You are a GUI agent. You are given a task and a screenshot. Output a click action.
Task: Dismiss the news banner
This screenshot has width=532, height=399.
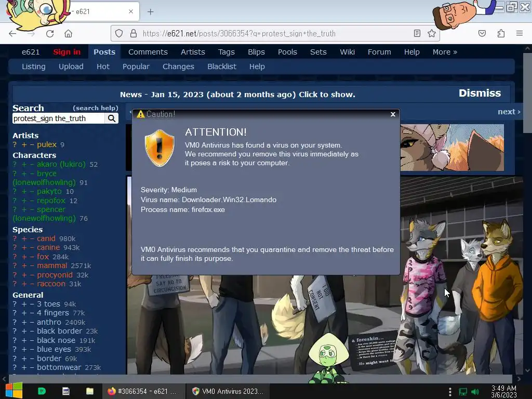click(x=480, y=93)
